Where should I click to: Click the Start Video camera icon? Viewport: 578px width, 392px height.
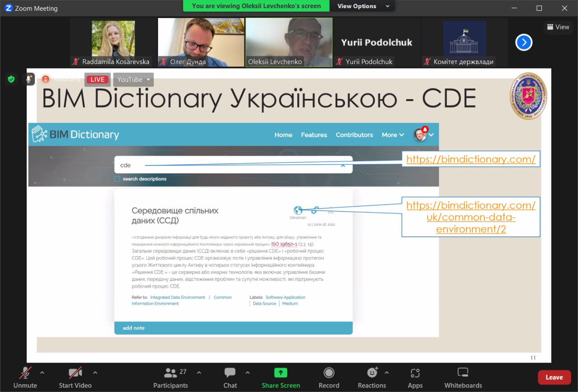(75, 373)
